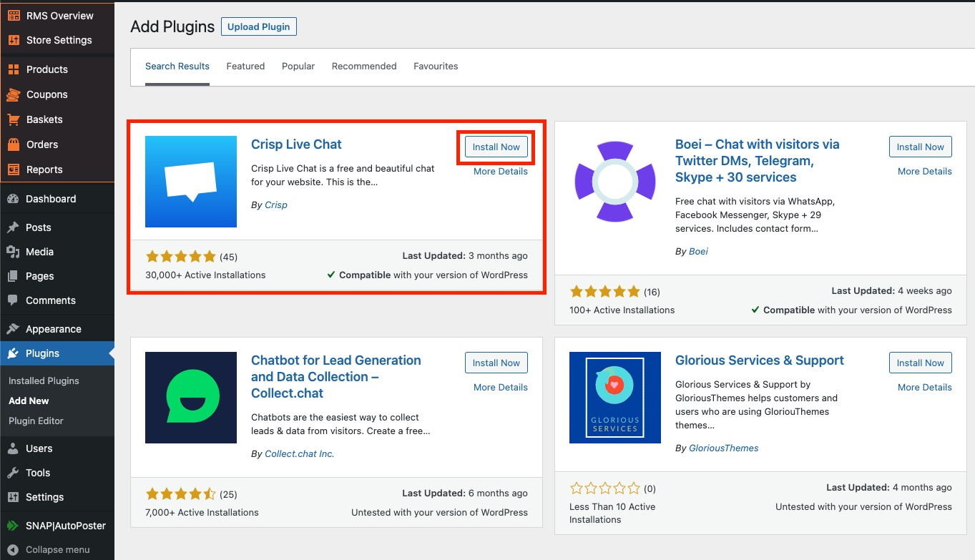Install the Crisp Live Chat plugin
The width and height of the screenshot is (975, 560).
(496, 147)
